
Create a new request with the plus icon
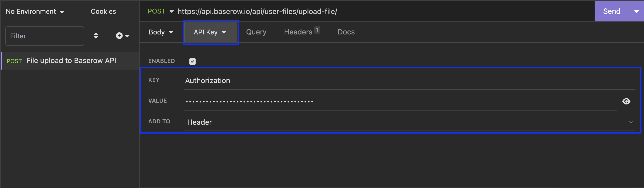[119, 36]
